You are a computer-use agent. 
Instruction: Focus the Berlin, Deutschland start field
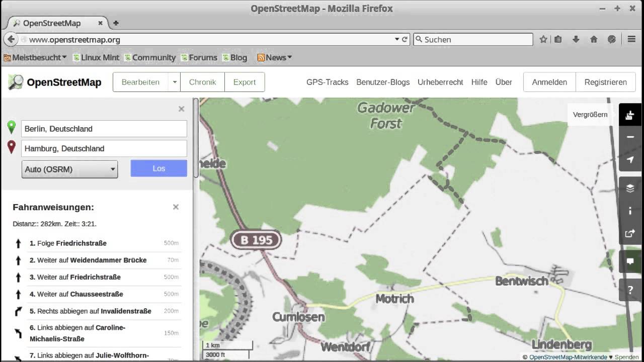104,129
